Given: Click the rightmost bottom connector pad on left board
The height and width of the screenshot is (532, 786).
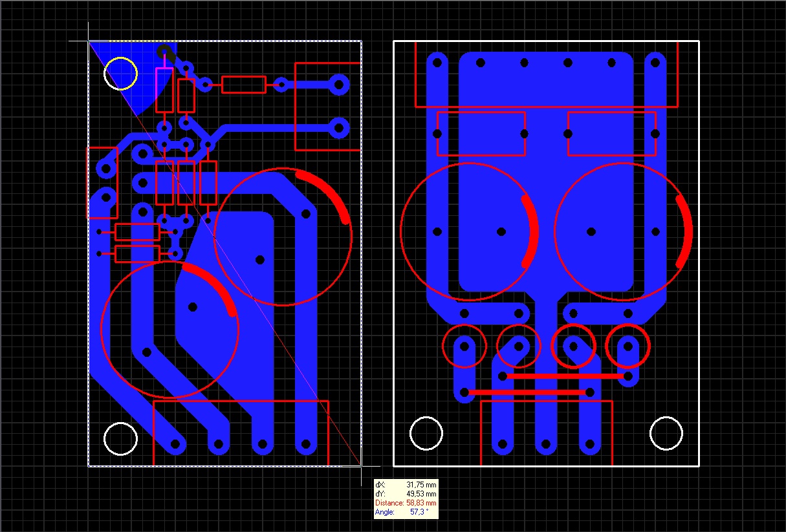Looking at the screenshot, I should coord(305,445).
